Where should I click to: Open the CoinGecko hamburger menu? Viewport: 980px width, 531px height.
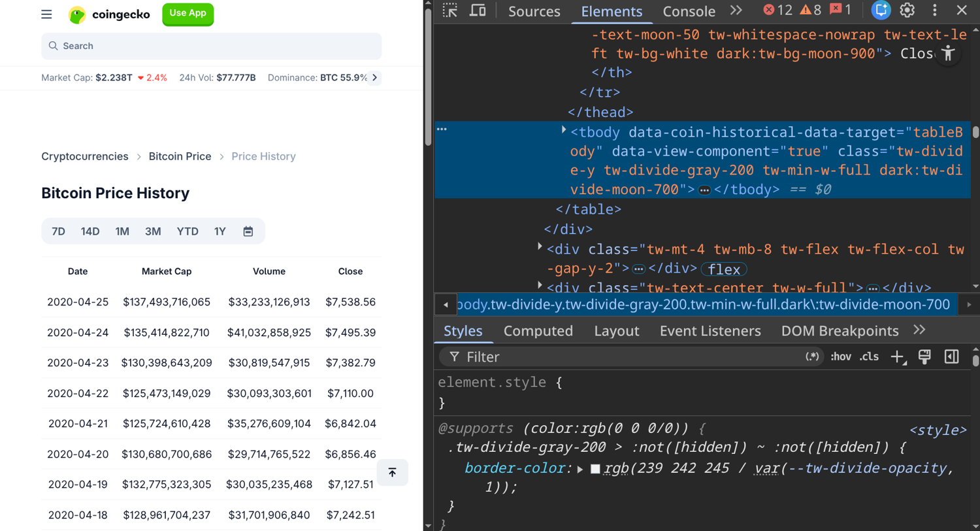click(46, 14)
